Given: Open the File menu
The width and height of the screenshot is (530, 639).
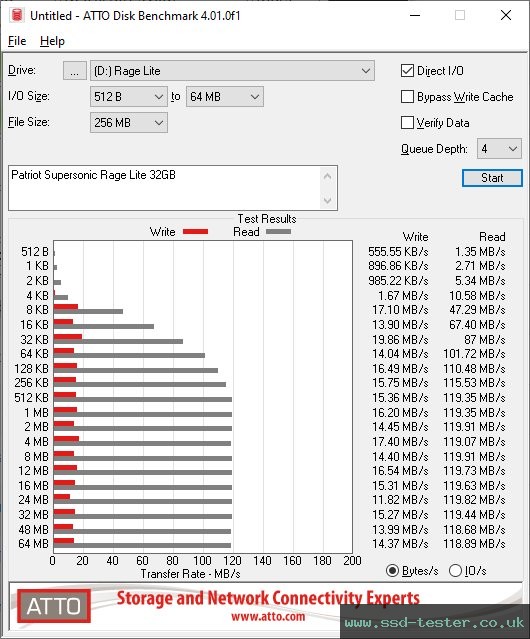Looking at the screenshot, I should [17, 41].
